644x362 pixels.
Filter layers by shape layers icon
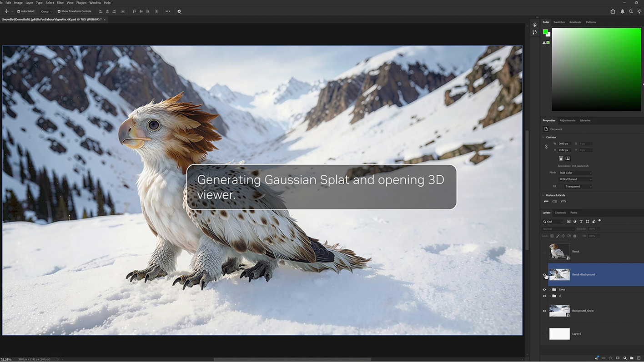[588, 222]
